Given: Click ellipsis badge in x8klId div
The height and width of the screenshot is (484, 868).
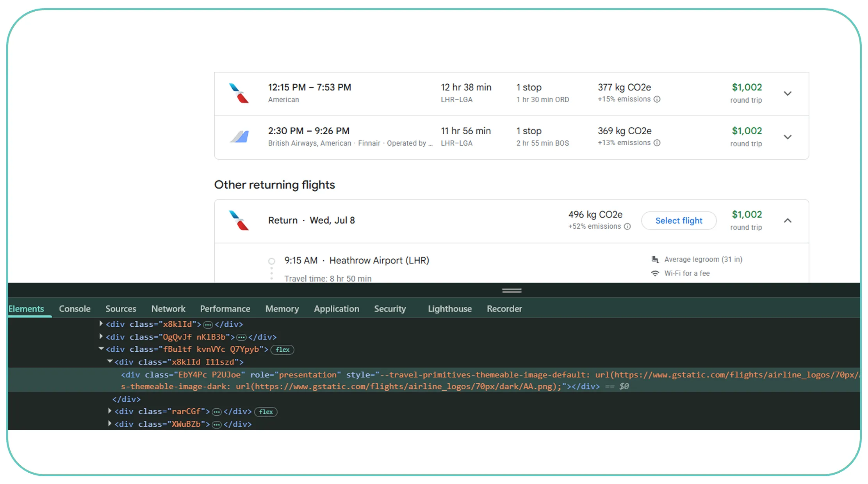Looking at the screenshot, I should tap(208, 325).
